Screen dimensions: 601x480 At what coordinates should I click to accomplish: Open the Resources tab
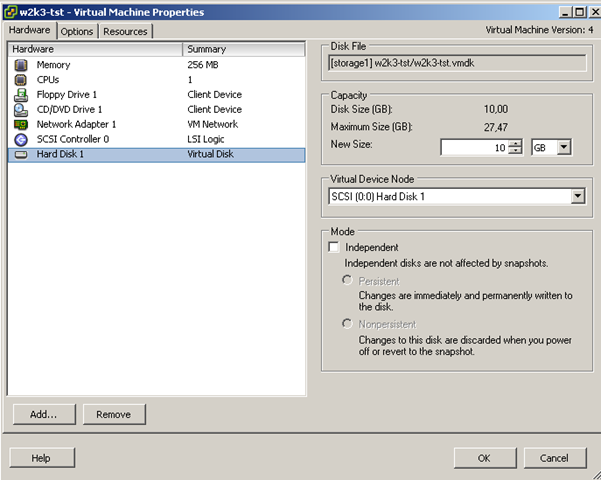125,31
